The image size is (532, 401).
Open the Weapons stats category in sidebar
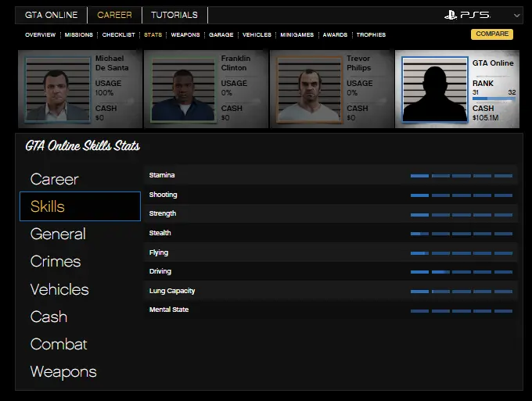coord(63,372)
